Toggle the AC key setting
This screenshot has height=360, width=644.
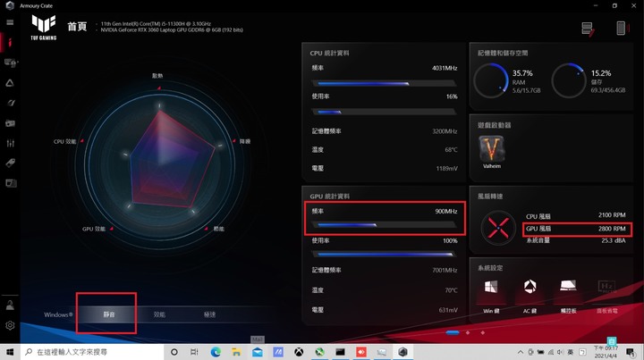(530, 296)
